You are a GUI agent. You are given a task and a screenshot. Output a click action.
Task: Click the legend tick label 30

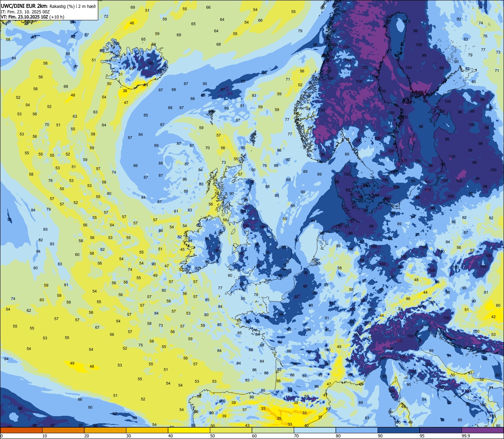(128, 436)
